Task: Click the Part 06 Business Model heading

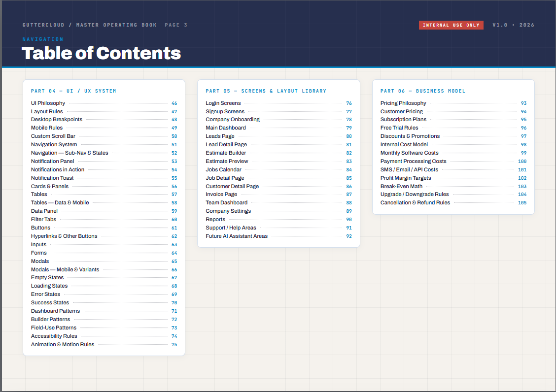Action: pyautogui.click(x=423, y=91)
